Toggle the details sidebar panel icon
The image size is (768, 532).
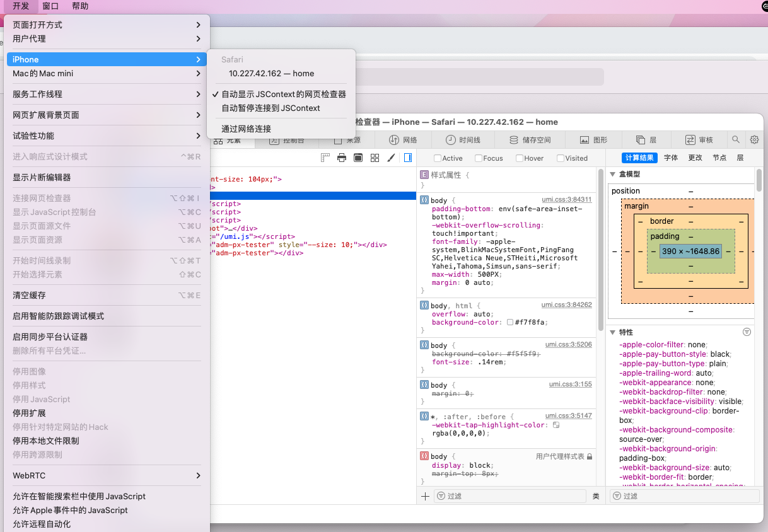pos(408,158)
